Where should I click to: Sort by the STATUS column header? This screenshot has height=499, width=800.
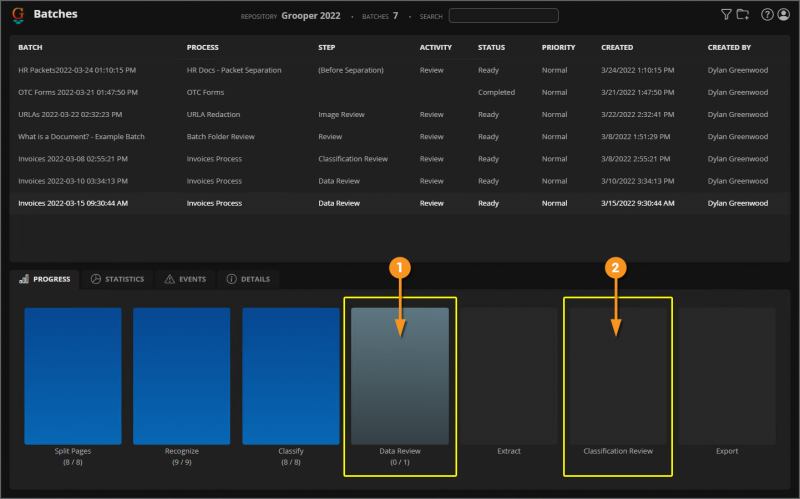click(491, 47)
